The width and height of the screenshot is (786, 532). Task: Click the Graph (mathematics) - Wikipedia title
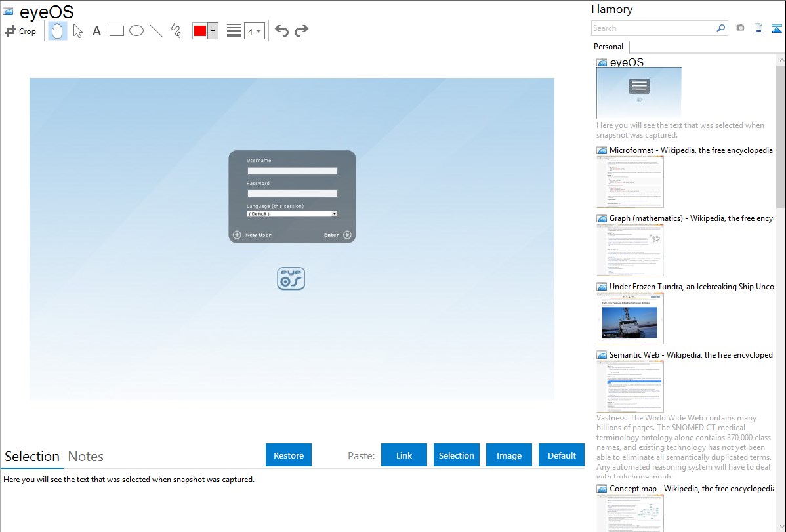(x=691, y=218)
